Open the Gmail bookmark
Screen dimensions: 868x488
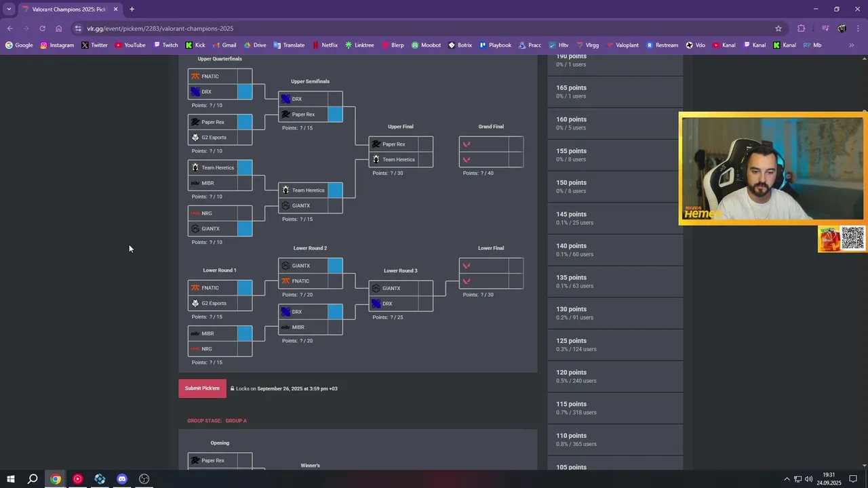click(224, 45)
